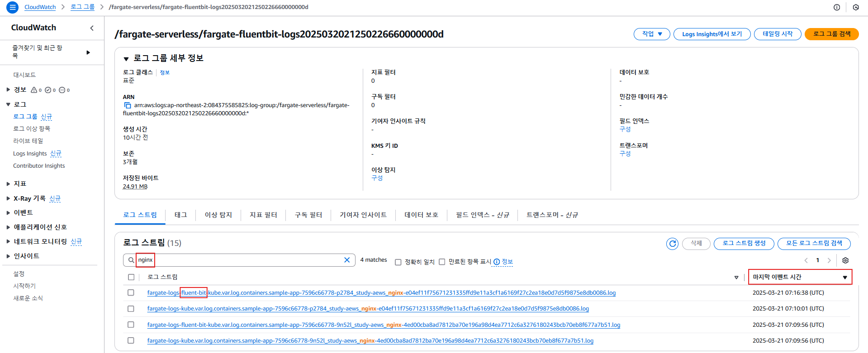868x353 pixels.
Task: Open the top-right hexagon settings icon
Action: 856,7
